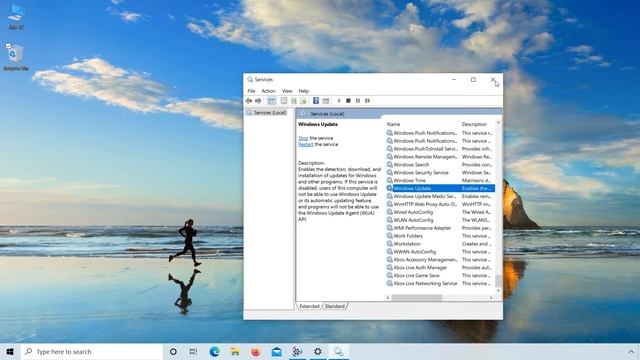The image size is (640, 360).
Task: Open Properties toolbar icon in Services
Action: (x=284, y=101)
